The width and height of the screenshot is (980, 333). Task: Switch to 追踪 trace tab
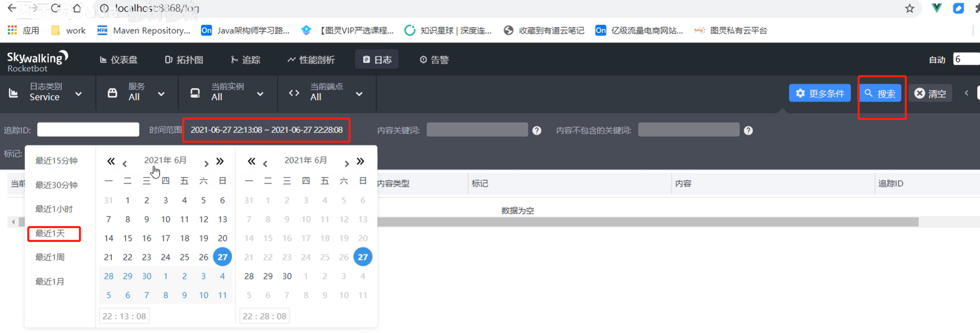(246, 60)
